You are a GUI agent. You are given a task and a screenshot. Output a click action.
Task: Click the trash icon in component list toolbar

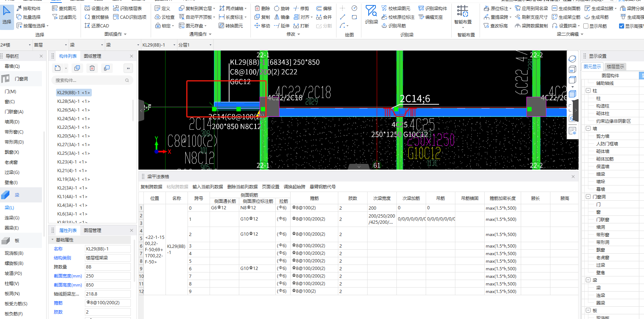92,68
